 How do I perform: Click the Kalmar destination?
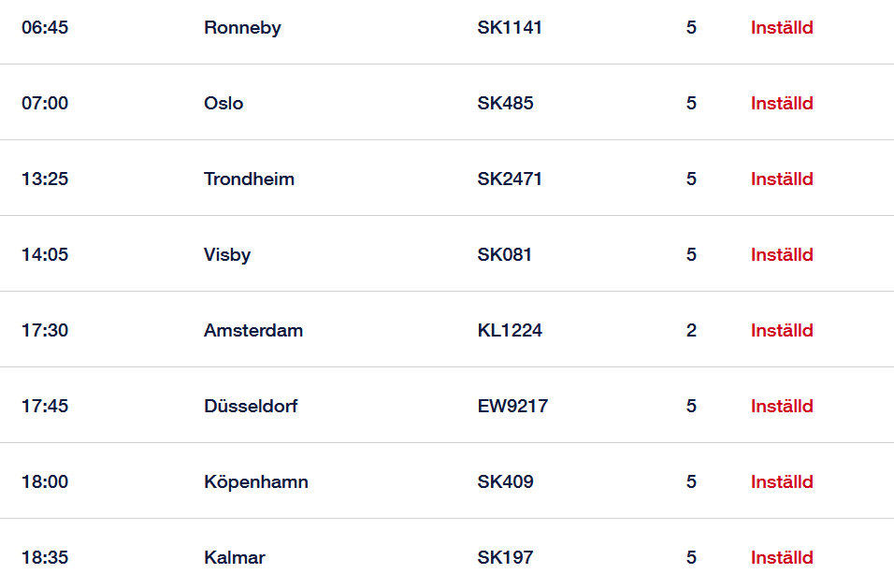[x=235, y=558]
